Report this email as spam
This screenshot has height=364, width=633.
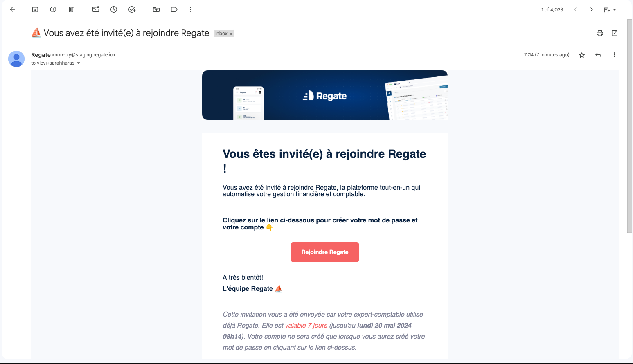53,9
